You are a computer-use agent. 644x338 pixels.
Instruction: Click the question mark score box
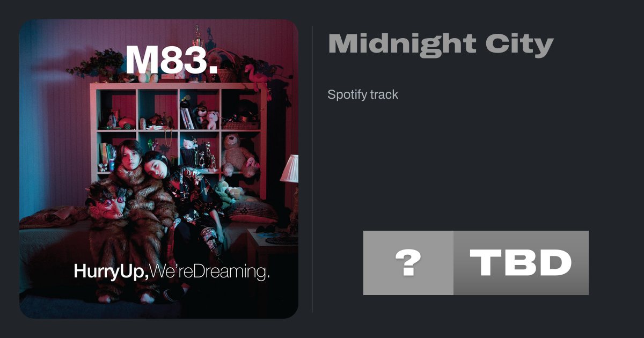coord(408,263)
